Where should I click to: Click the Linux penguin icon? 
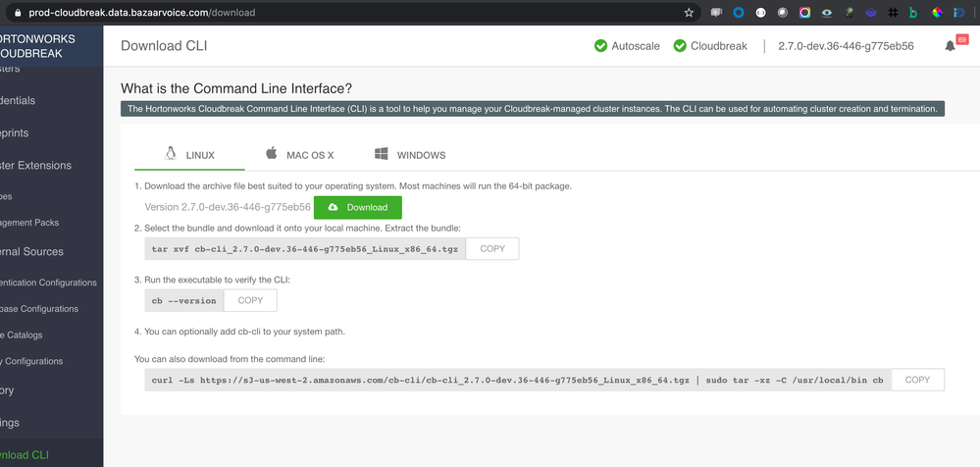[170, 154]
